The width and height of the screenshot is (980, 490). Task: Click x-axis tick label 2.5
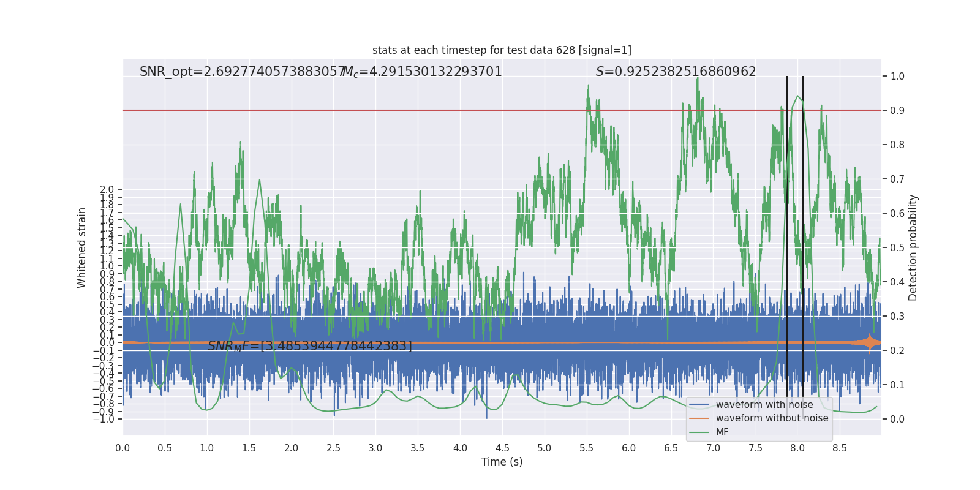pyautogui.click(x=333, y=448)
